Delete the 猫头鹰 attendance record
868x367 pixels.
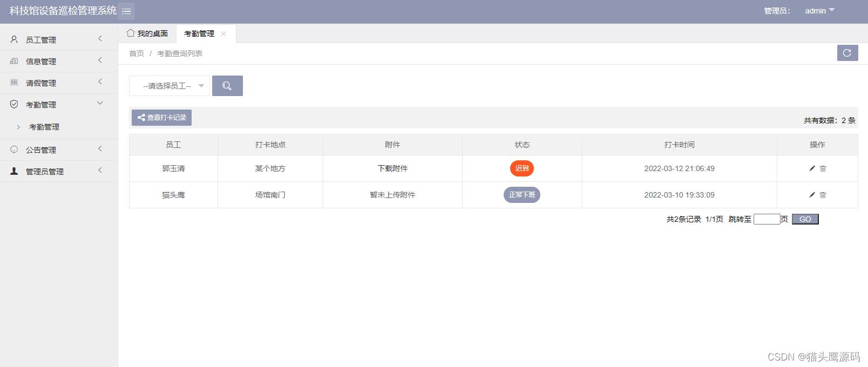tap(823, 195)
